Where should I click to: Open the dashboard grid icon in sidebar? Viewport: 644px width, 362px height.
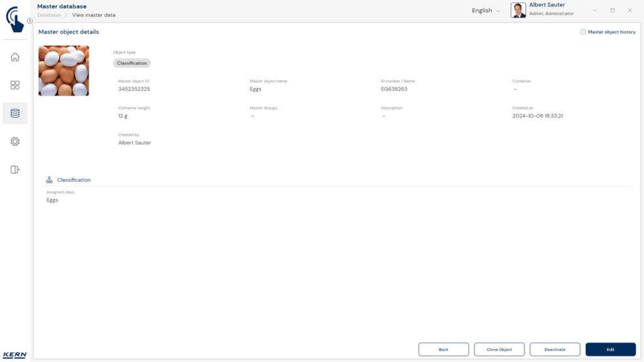coord(15,85)
